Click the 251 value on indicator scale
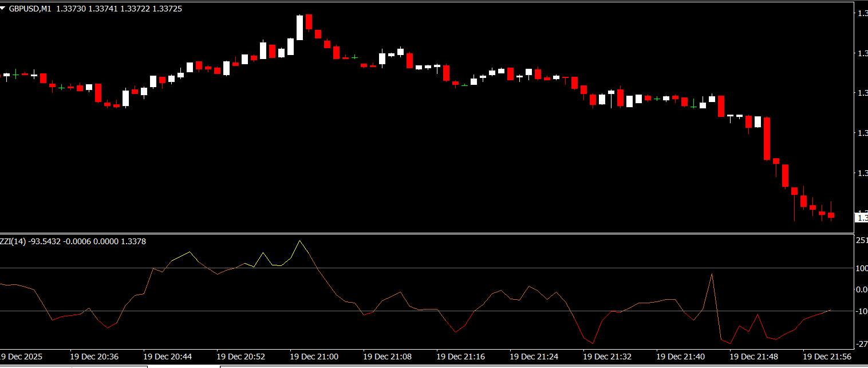 click(861, 241)
